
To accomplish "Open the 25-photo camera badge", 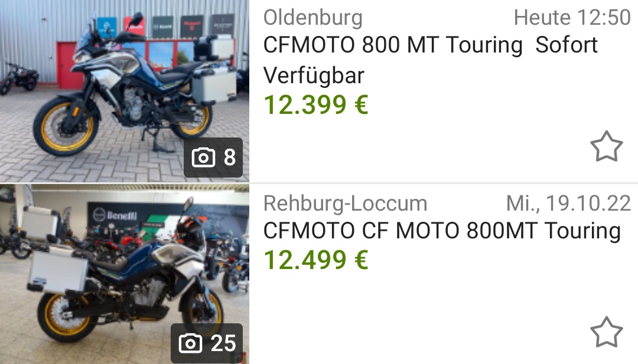I will click(x=207, y=343).
